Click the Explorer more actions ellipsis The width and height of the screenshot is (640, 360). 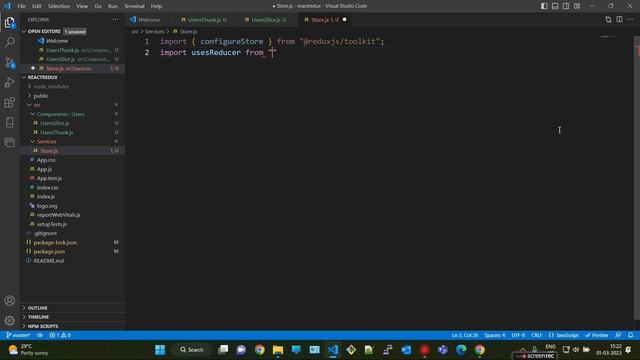coord(116,20)
